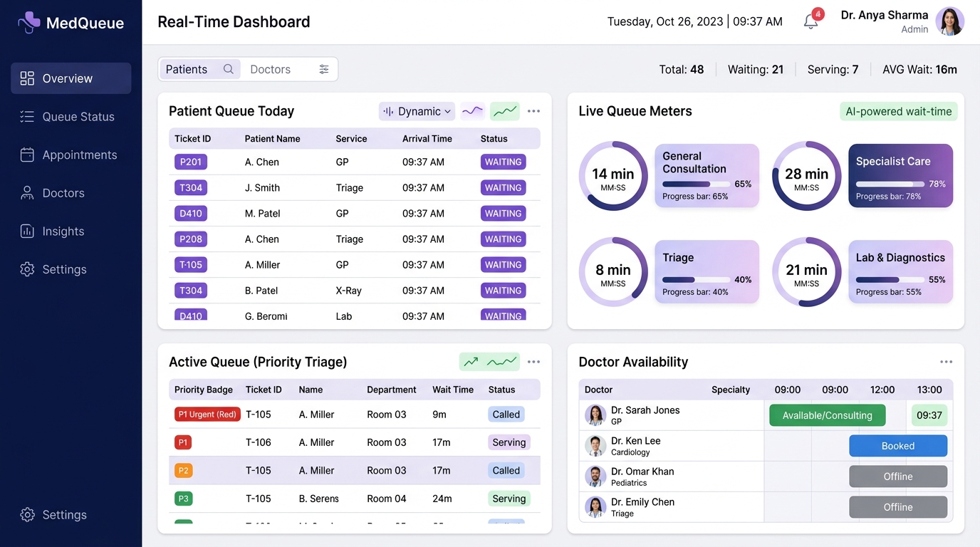This screenshot has width=980, height=547.
Task: Open the three-dot menu in Doctor Availability
Action: pos(946,362)
